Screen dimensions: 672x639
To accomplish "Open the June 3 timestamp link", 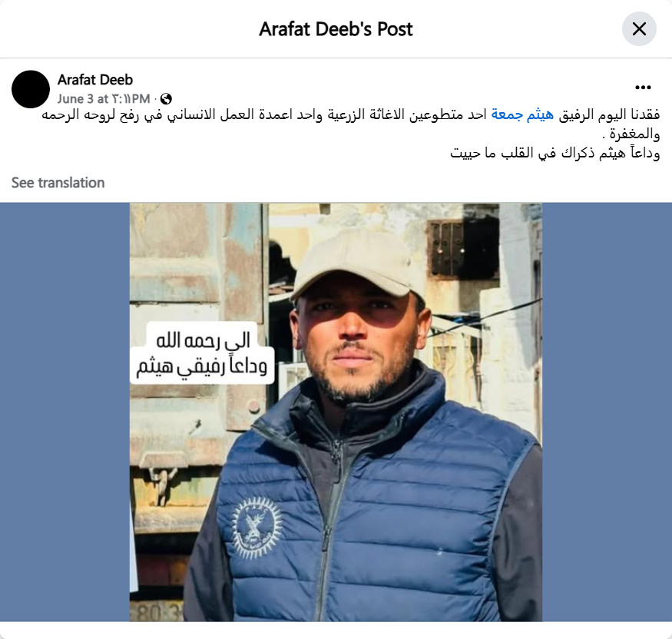I will coord(104,99).
